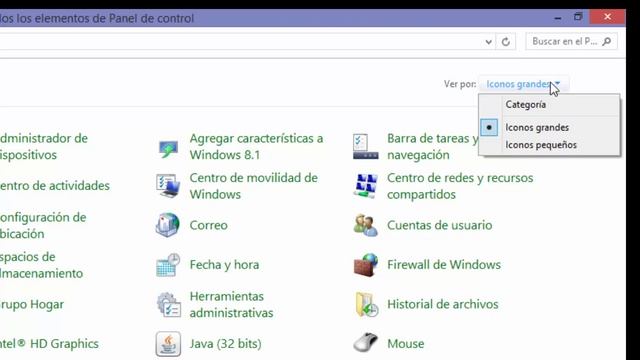Viewport: 640px width, 360px height.
Task: Open the Fecha y hora link
Action: 224,265
